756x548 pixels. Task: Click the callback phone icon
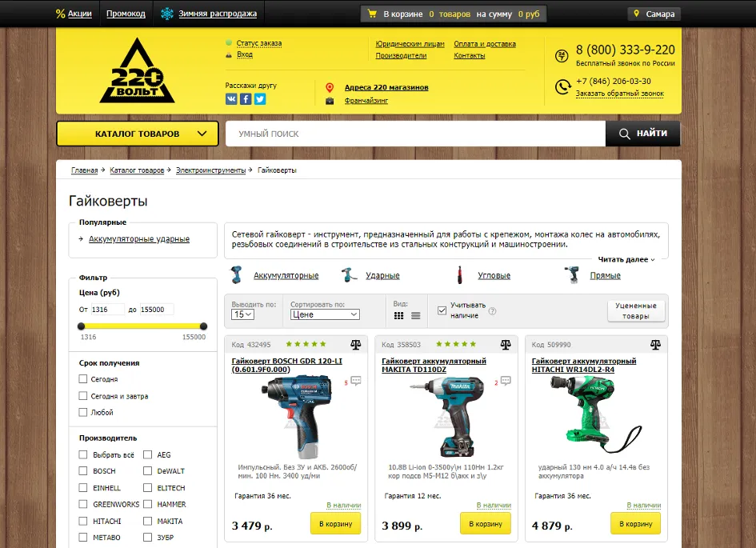(562, 86)
